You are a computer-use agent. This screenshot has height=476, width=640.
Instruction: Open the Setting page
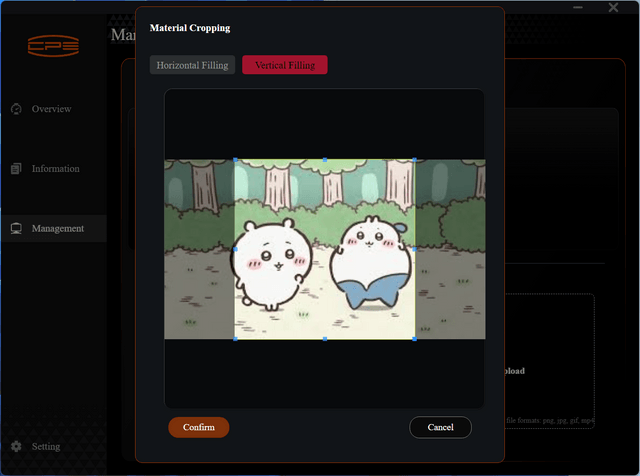[53, 446]
